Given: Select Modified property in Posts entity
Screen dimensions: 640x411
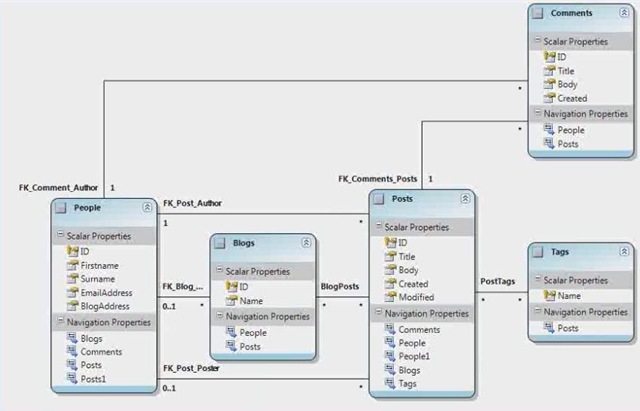Looking at the screenshot, I should point(416,298).
